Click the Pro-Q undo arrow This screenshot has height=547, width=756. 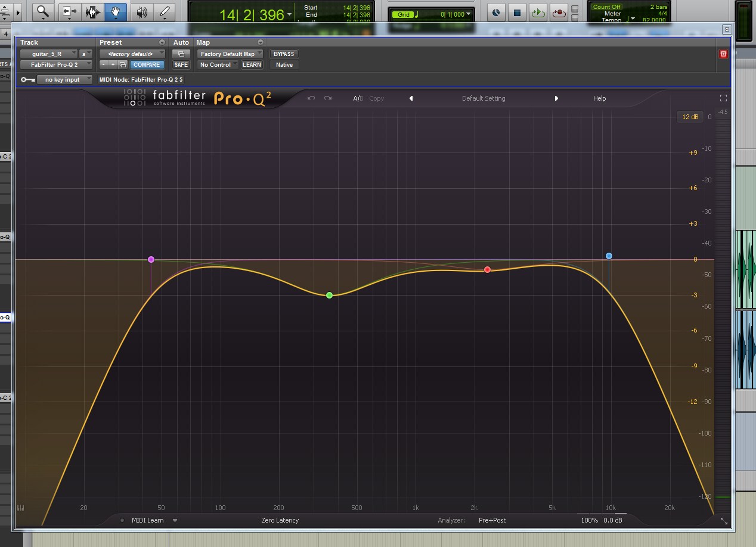click(311, 98)
